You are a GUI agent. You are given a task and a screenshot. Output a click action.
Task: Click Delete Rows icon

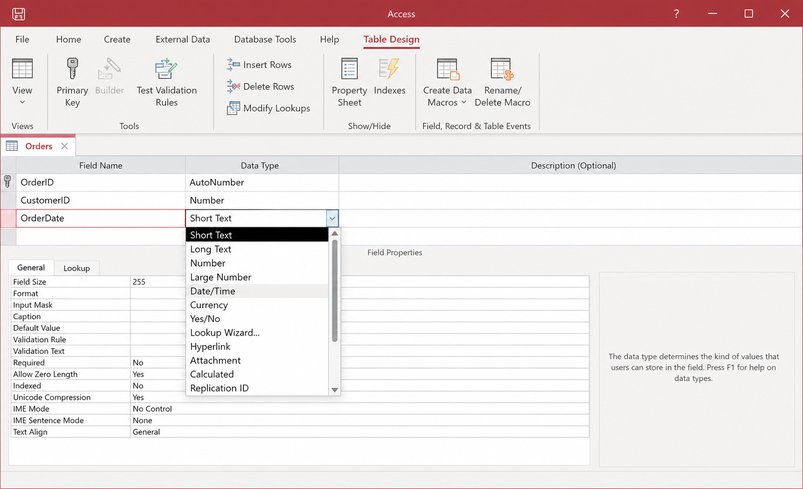click(x=233, y=86)
